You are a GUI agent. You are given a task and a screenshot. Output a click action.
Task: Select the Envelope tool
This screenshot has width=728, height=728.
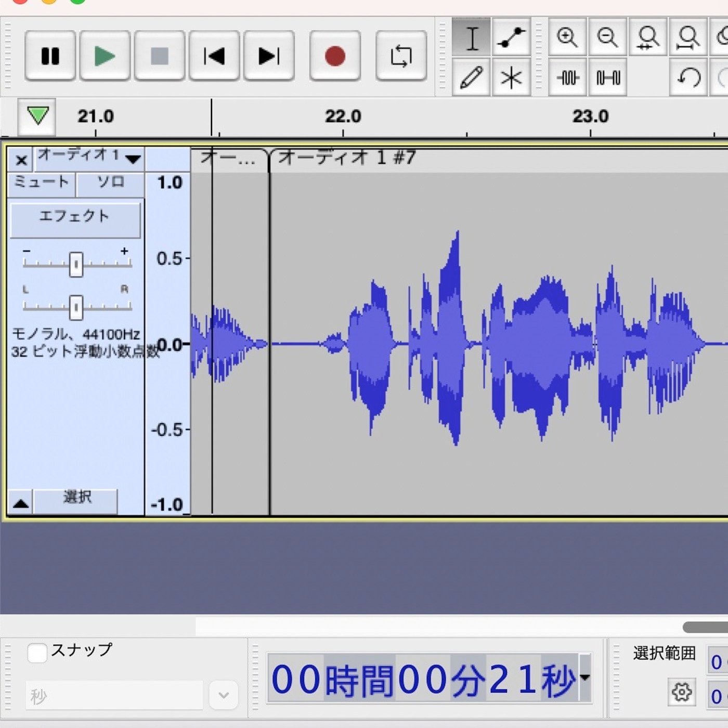point(511,37)
